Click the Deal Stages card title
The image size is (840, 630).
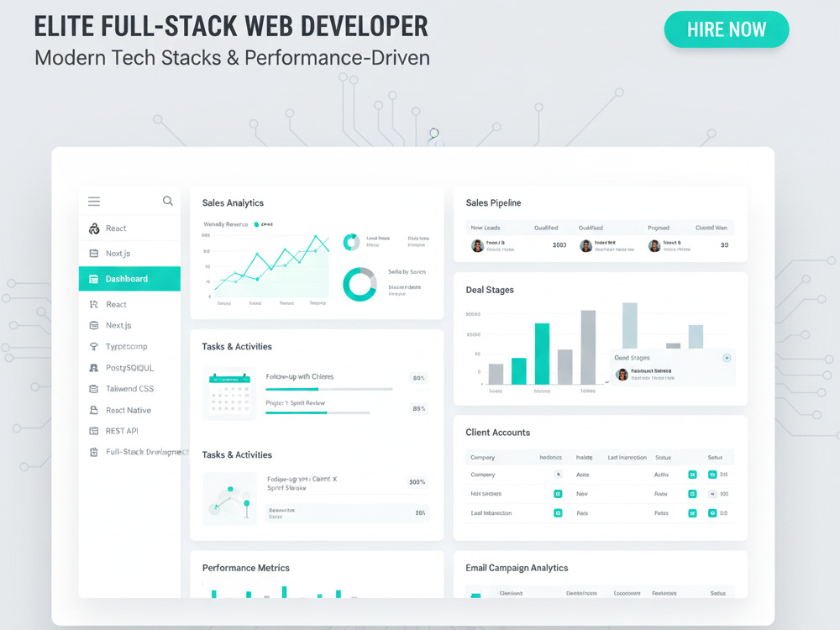click(490, 290)
